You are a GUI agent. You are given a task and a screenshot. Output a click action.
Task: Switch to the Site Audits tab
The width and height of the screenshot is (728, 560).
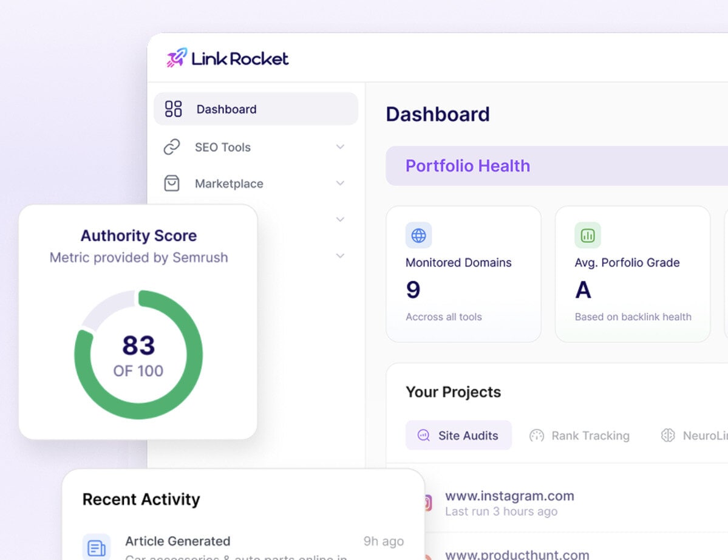[458, 435]
